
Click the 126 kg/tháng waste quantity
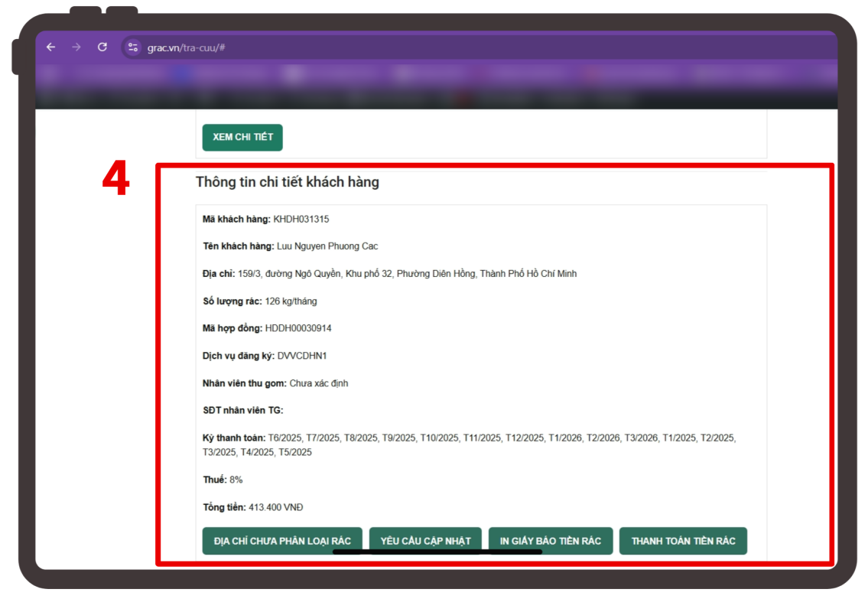point(291,301)
